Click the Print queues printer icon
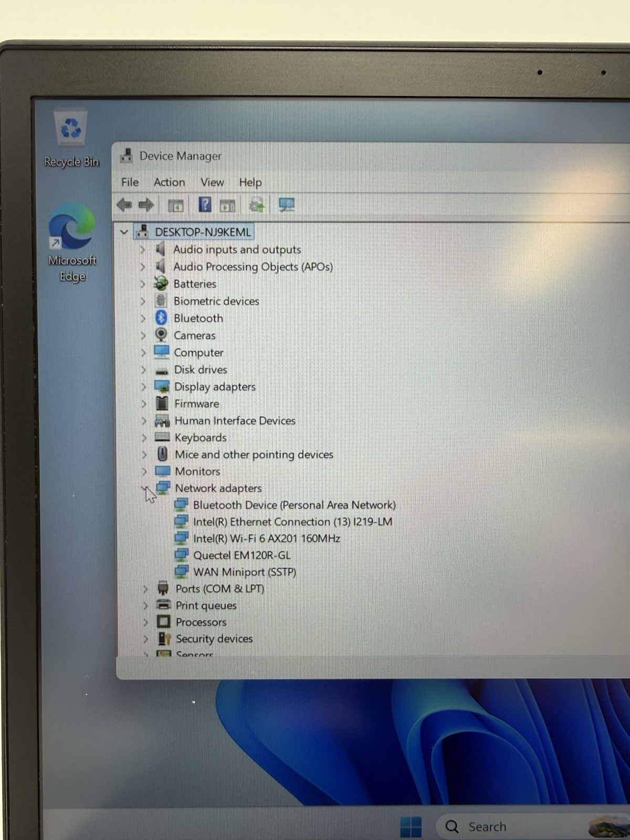 click(164, 605)
